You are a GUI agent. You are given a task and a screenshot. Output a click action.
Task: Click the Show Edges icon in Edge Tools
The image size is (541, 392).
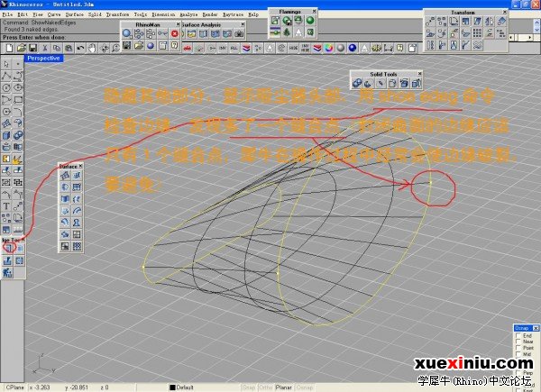click(x=8, y=248)
